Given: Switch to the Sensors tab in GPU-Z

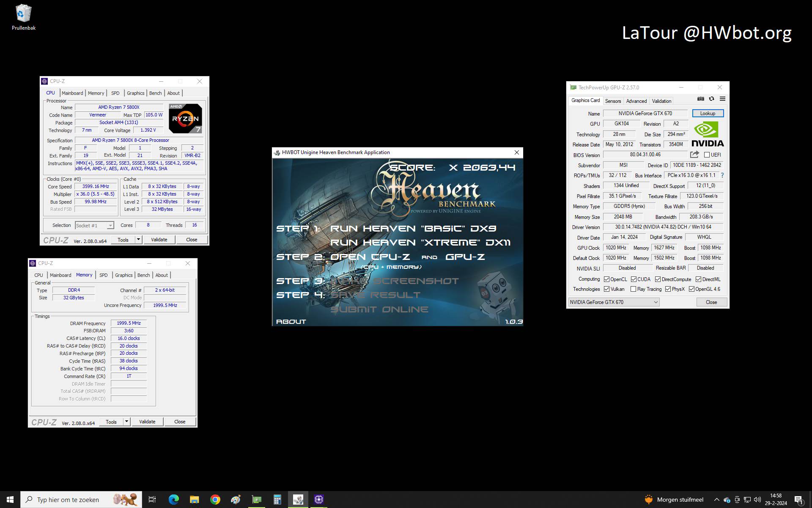Looking at the screenshot, I should (613, 101).
